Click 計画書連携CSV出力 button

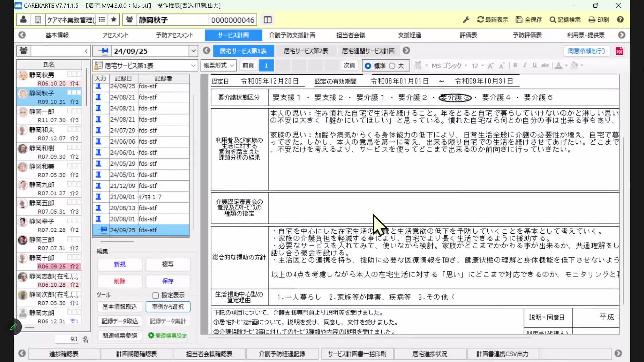(x=502, y=354)
